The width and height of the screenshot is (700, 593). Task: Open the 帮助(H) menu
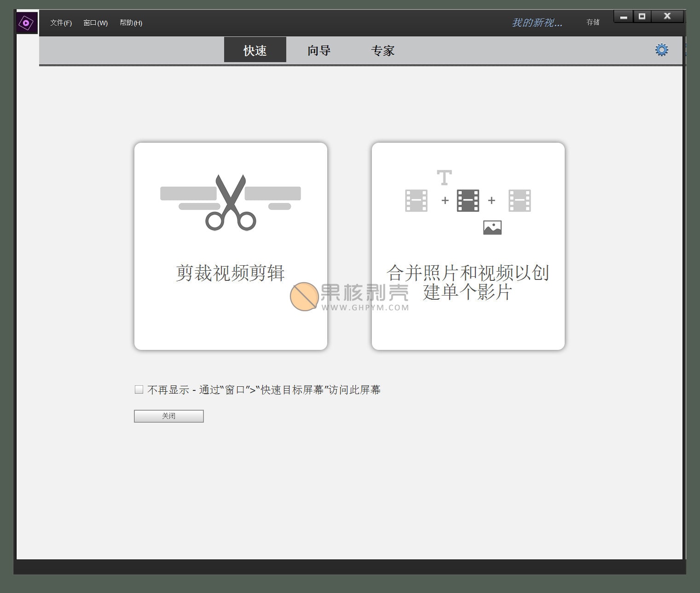130,22
